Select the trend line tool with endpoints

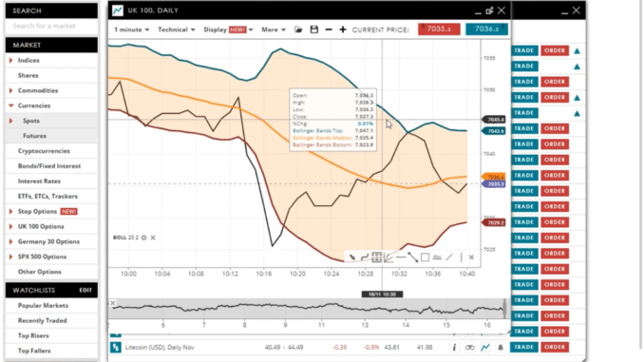tap(413, 257)
